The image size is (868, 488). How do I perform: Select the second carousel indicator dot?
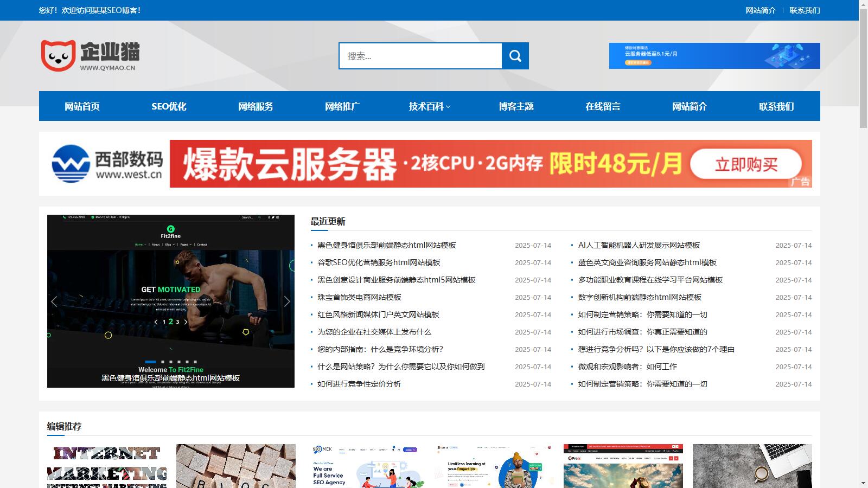click(x=162, y=362)
